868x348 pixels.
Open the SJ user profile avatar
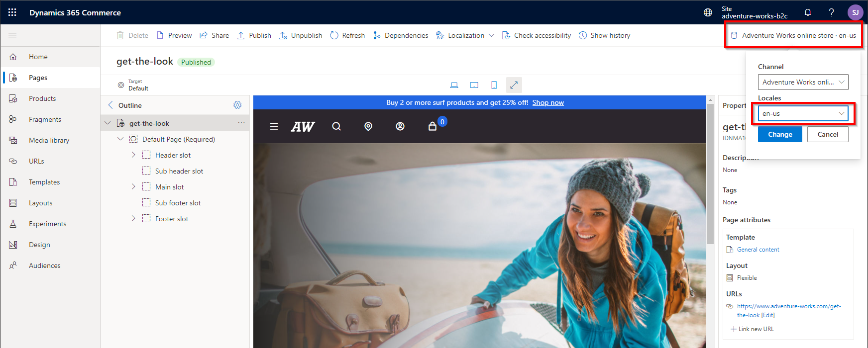855,12
